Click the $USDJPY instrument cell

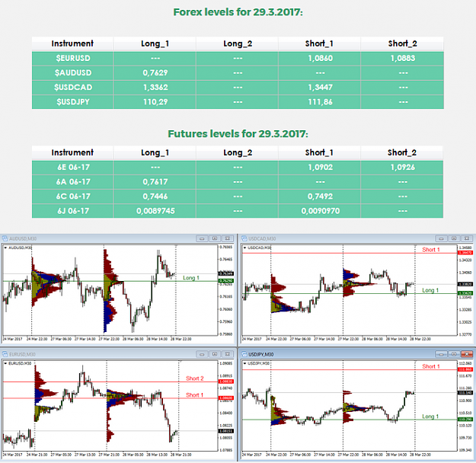(73, 102)
